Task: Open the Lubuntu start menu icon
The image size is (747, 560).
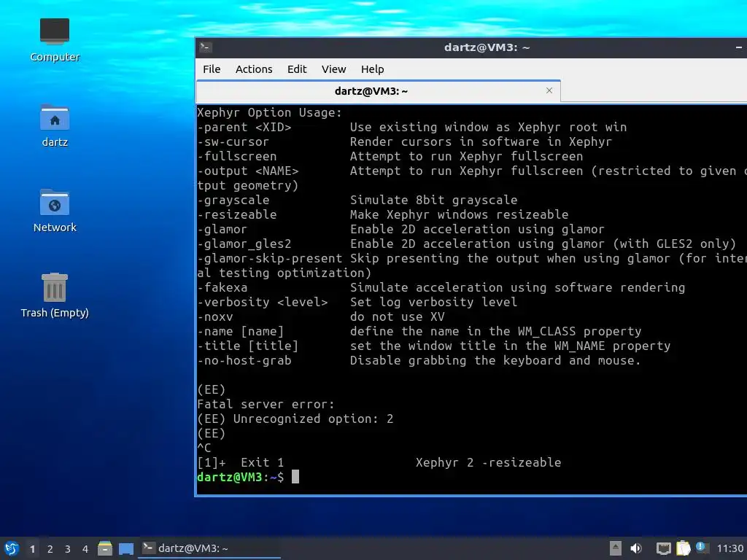Action: pyautogui.click(x=12, y=548)
